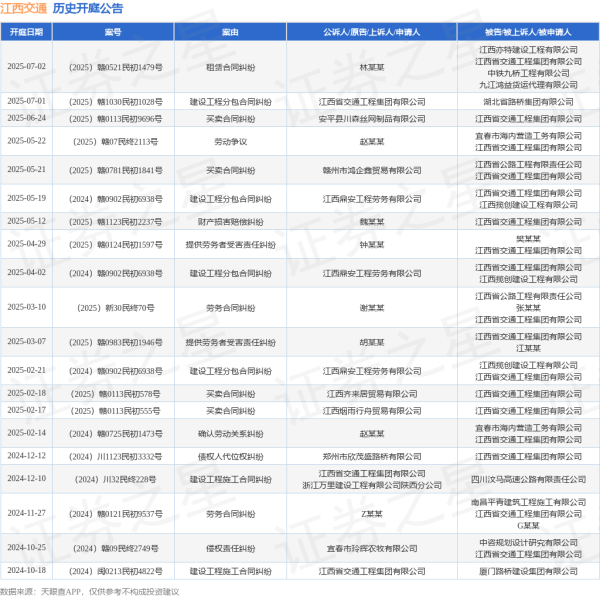This screenshot has height=597, width=600.
Task: Select plaintiff 赣州市鸿企鑫贸易有限公司
Action: 372,170
